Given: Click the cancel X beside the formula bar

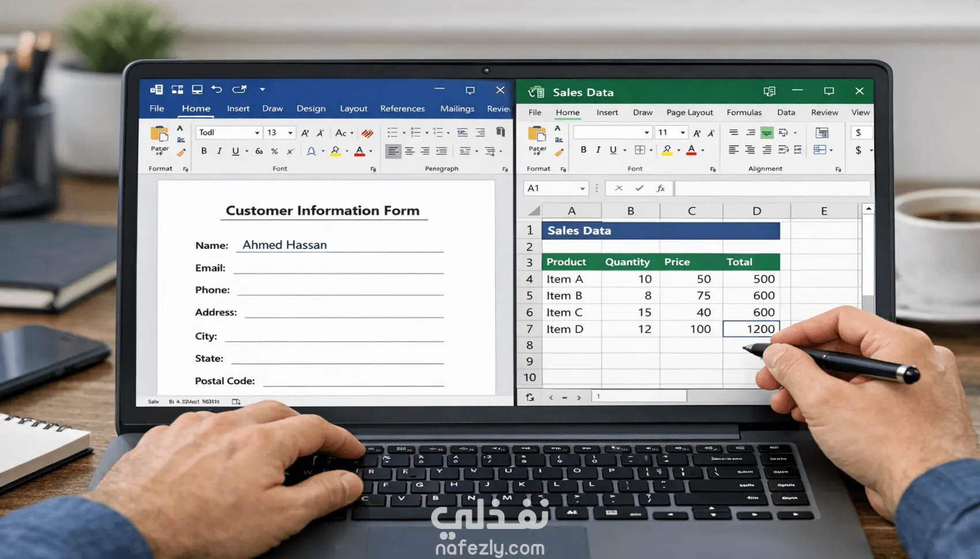Looking at the screenshot, I should pos(619,188).
